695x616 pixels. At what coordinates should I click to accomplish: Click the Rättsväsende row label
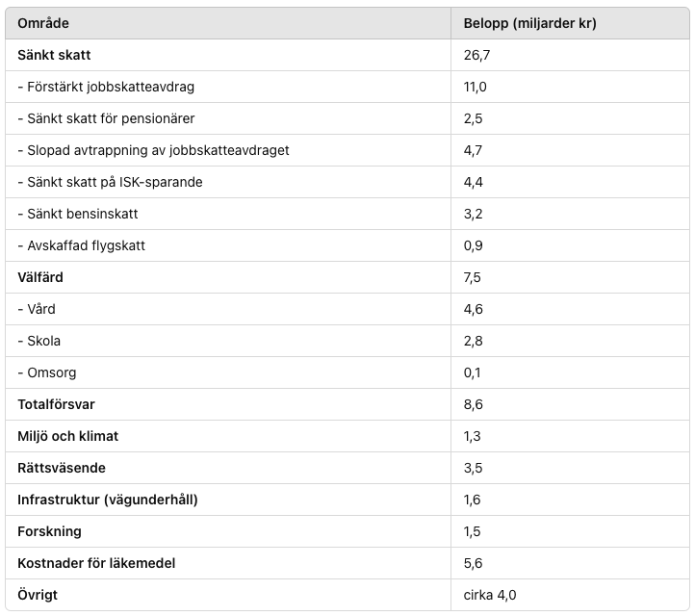click(62, 468)
